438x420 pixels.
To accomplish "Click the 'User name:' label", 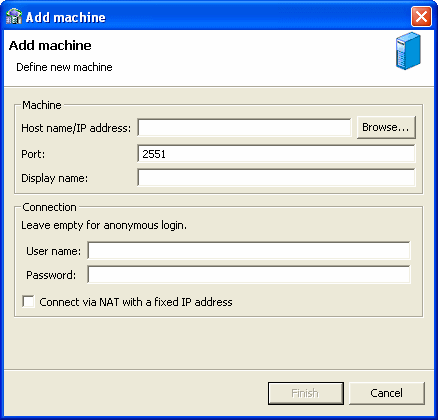I will pyautogui.click(x=54, y=251).
